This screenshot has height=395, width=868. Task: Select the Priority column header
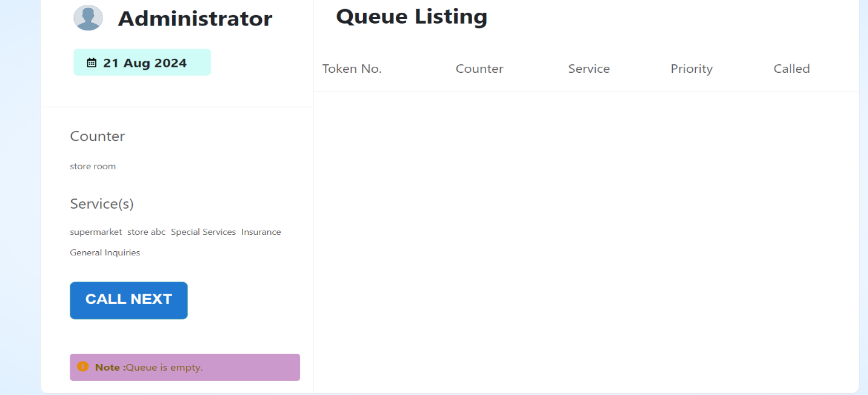691,69
